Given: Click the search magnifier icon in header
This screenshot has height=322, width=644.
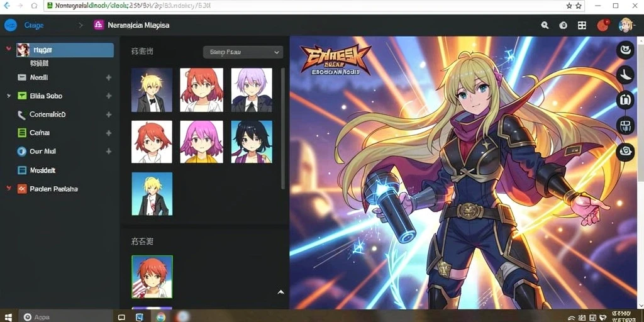Looking at the screenshot, I should (x=545, y=25).
